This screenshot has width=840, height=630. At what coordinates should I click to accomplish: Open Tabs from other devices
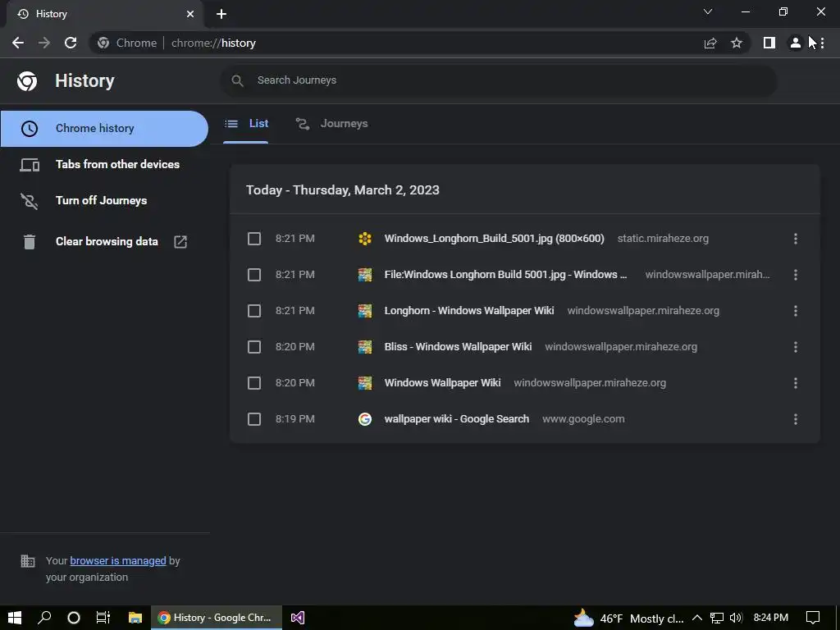pos(104,164)
